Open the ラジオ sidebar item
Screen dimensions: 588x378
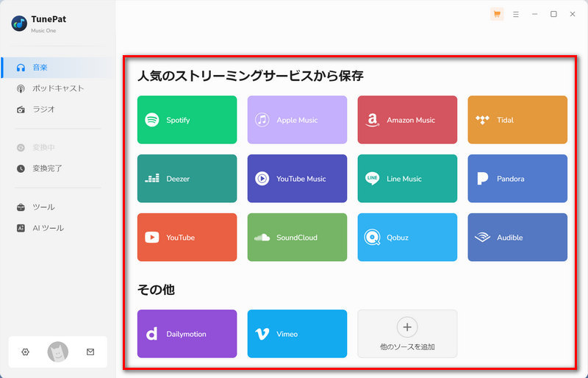pos(58,110)
